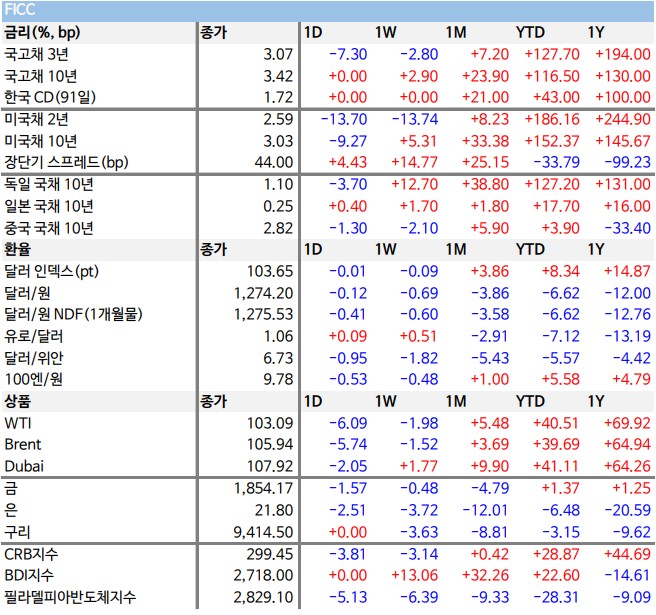Image resolution: width=656 pixels, height=615 pixels.
Task: Select 달러 인덱스(pt) row label
Action: (51, 272)
